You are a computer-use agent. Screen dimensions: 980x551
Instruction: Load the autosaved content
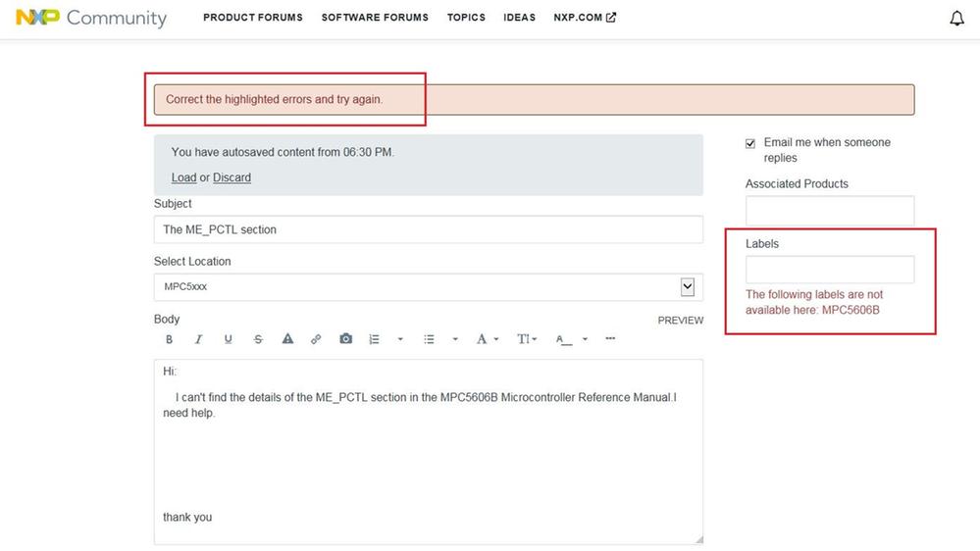point(183,177)
